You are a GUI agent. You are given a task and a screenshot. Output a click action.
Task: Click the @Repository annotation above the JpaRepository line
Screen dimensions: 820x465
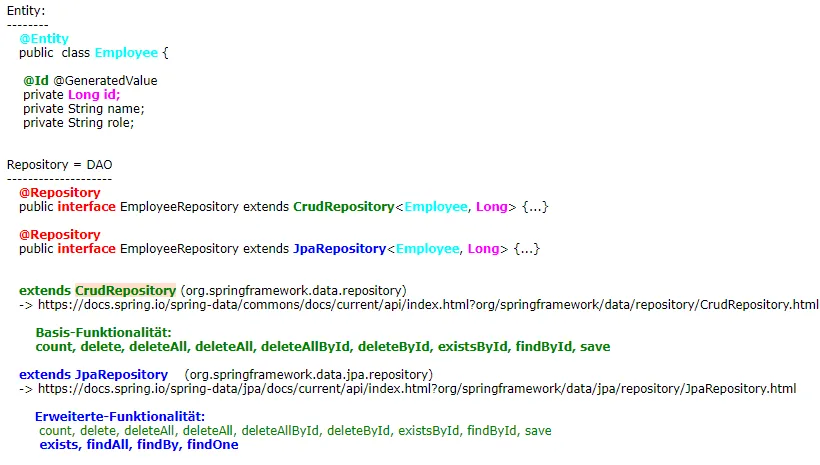[60, 235]
